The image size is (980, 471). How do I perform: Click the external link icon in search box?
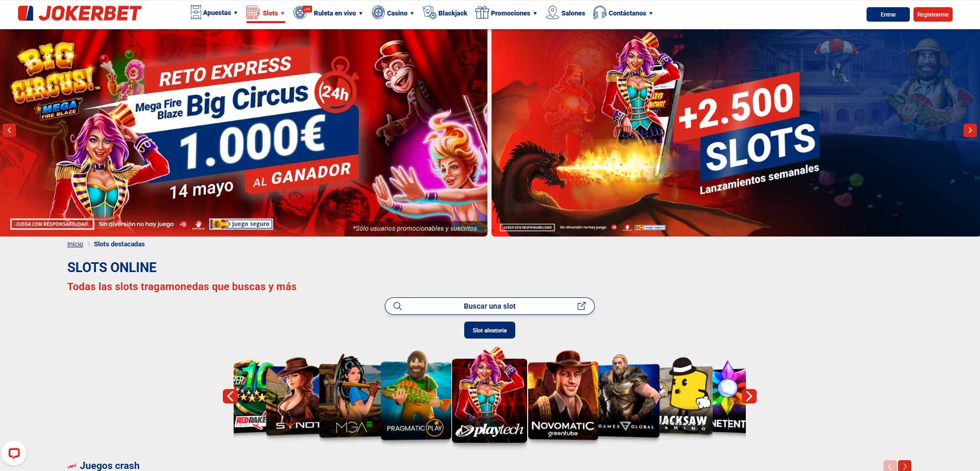tap(581, 306)
